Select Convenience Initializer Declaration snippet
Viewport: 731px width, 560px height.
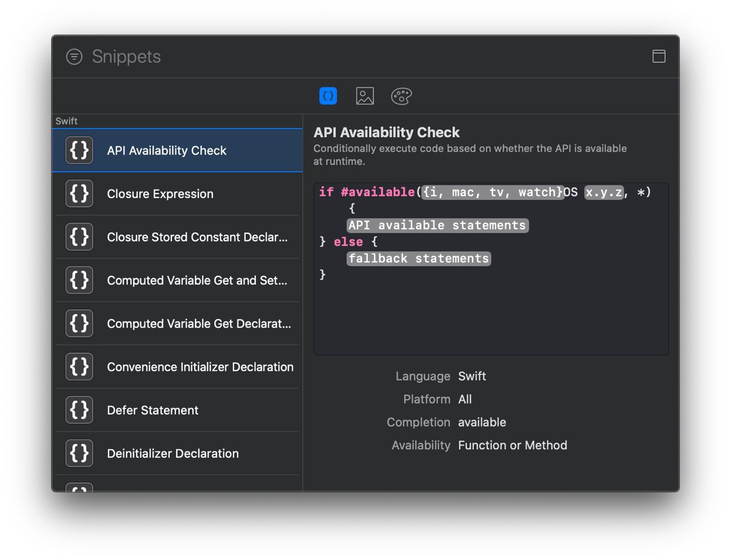pyautogui.click(x=177, y=367)
